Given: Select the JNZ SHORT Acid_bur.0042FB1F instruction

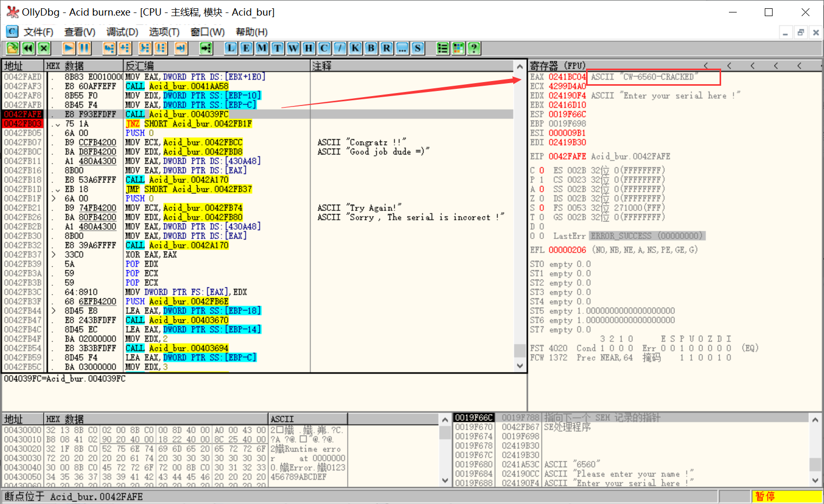Looking at the screenshot, I should [x=189, y=124].
